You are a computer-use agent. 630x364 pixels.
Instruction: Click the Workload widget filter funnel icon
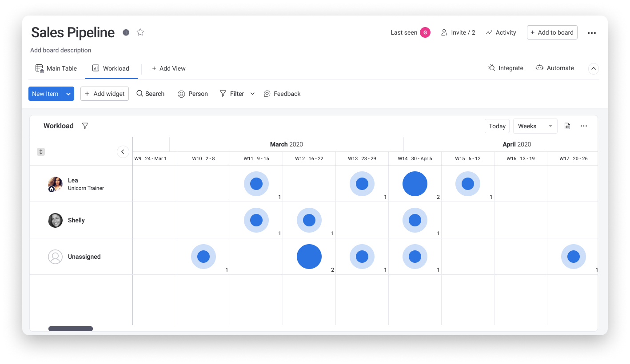pyautogui.click(x=85, y=126)
